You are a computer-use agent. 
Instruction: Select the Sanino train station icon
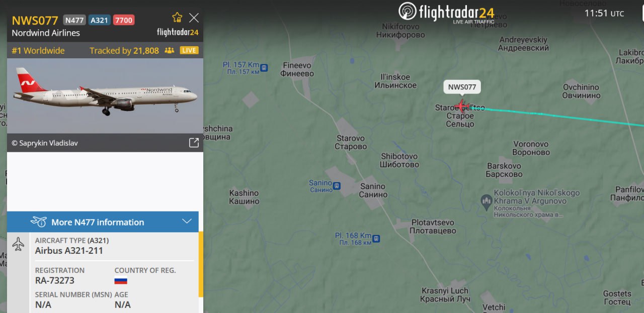337,186
